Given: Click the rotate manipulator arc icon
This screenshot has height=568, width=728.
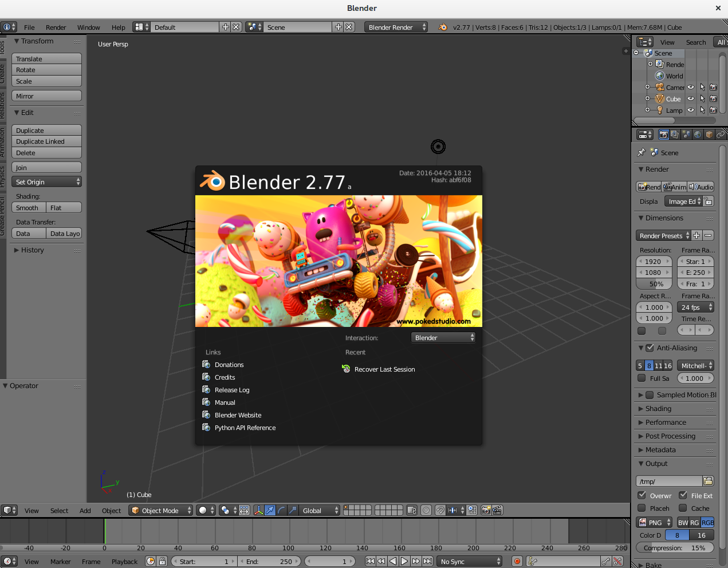Looking at the screenshot, I should [x=281, y=510].
